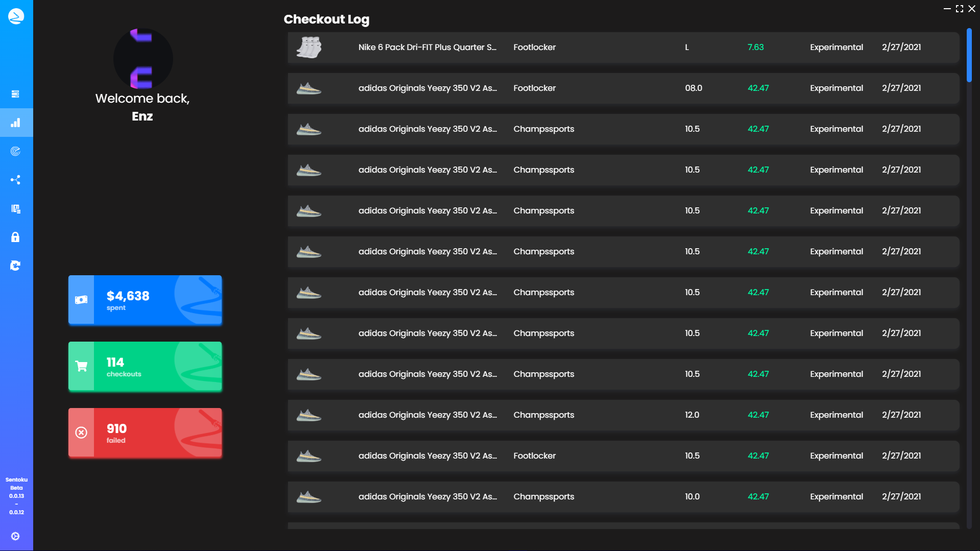Open the share nodes proxies icon
This screenshot has height=551, width=980.
tap(15, 180)
